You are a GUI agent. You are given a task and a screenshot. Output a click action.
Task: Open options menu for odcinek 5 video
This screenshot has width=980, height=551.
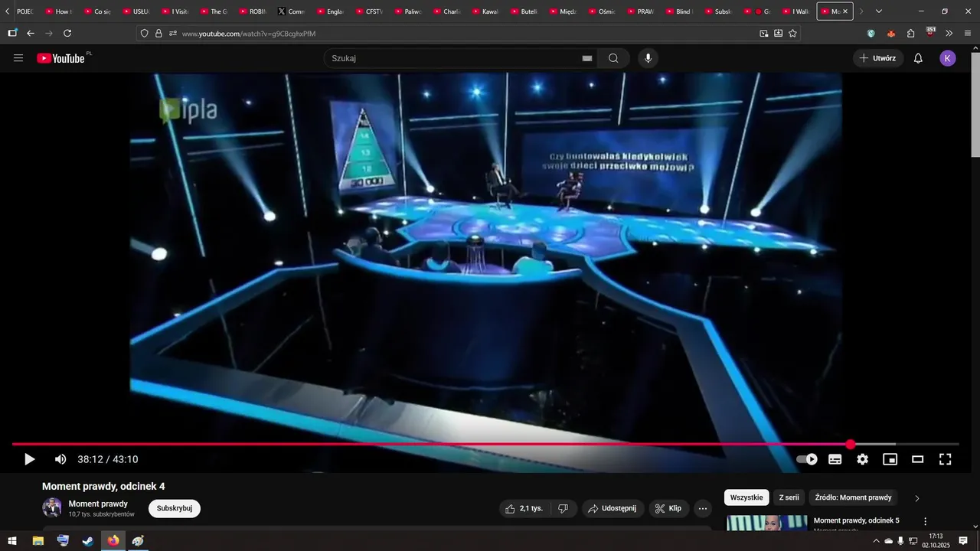925,521
